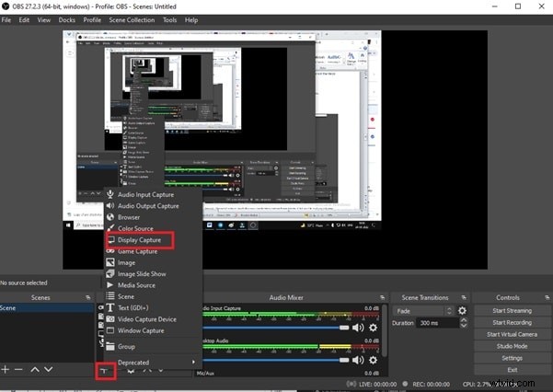
Task: Click the add source plus button
Action: [104, 370]
